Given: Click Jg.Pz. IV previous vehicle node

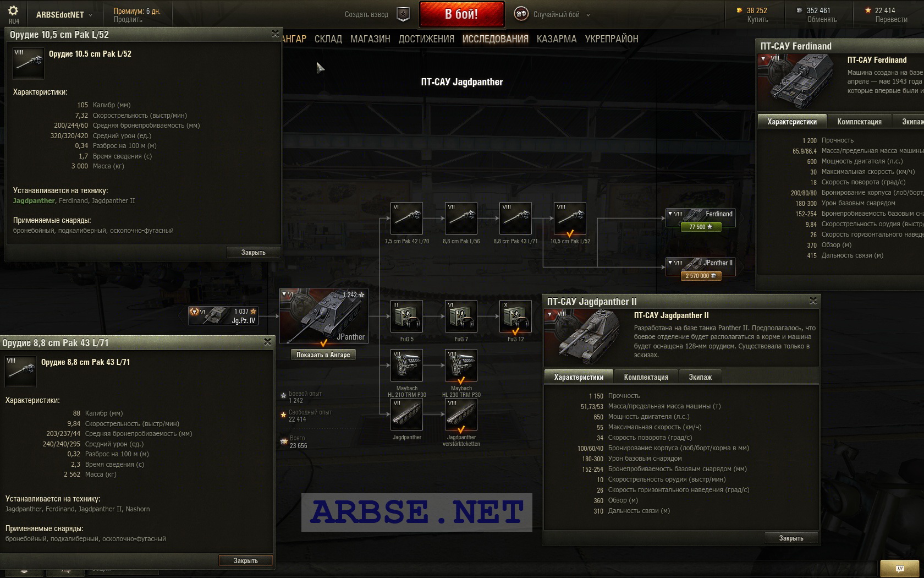Looking at the screenshot, I should tap(223, 315).
